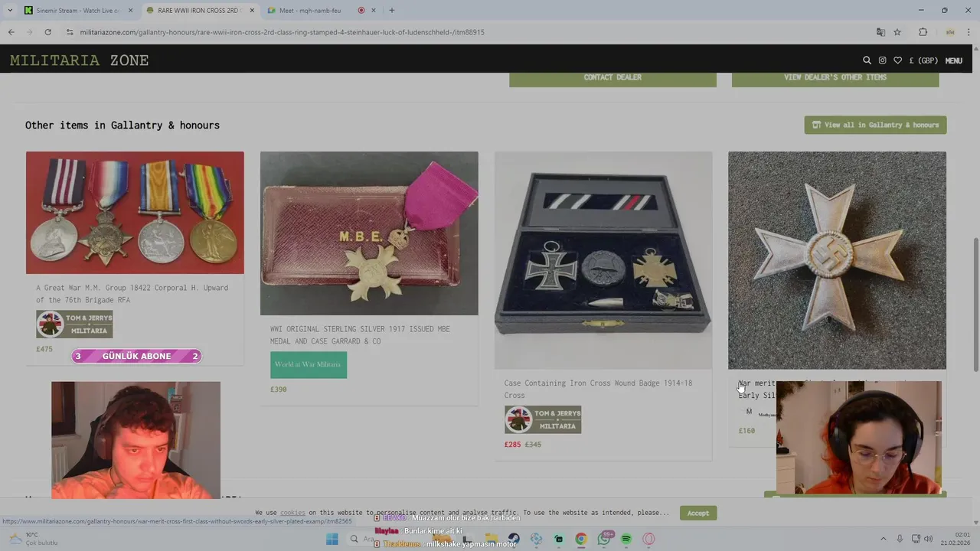Show hidden system tray icons
The image size is (980, 551).
tap(883, 540)
